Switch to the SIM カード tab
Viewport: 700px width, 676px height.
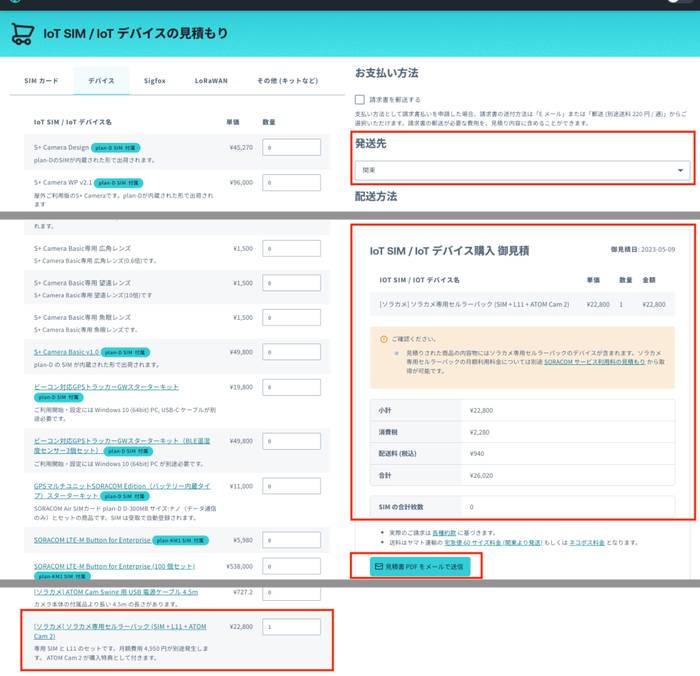pyautogui.click(x=42, y=81)
